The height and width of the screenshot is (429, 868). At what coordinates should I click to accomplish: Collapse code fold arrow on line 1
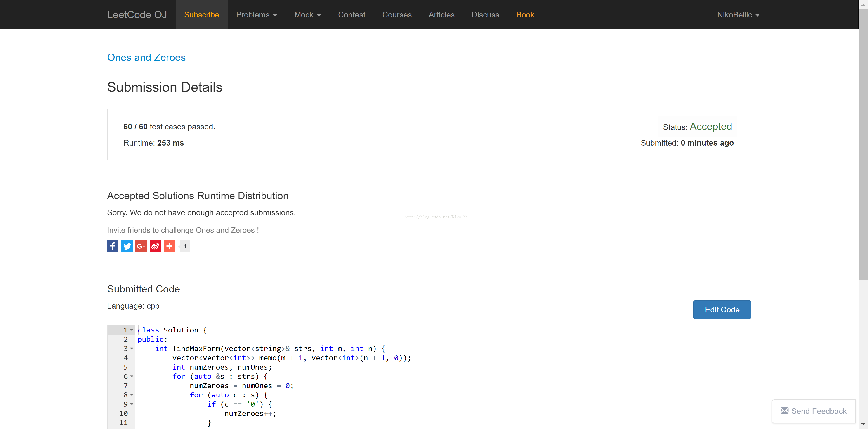132,330
